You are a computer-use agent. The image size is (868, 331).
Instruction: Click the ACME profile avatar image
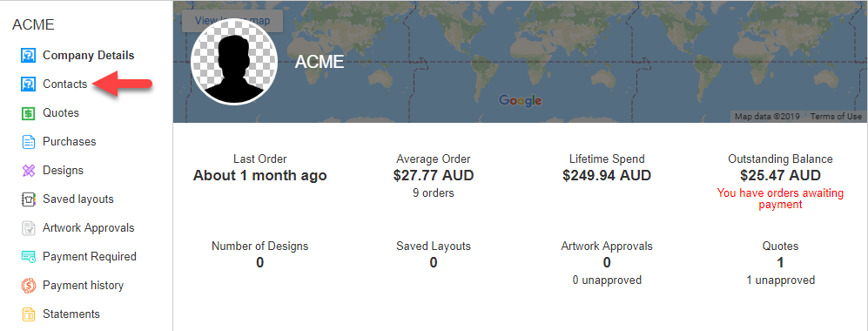234,62
